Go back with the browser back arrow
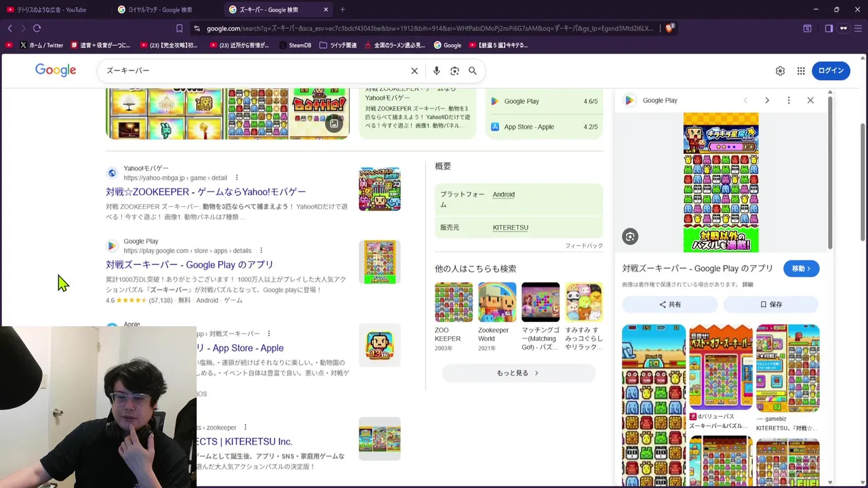 point(9,28)
